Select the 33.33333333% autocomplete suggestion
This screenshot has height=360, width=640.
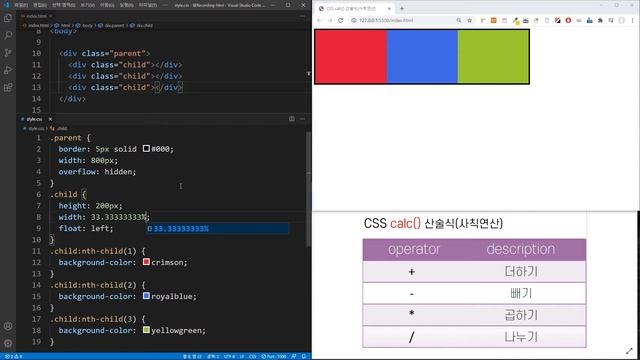(x=218, y=229)
